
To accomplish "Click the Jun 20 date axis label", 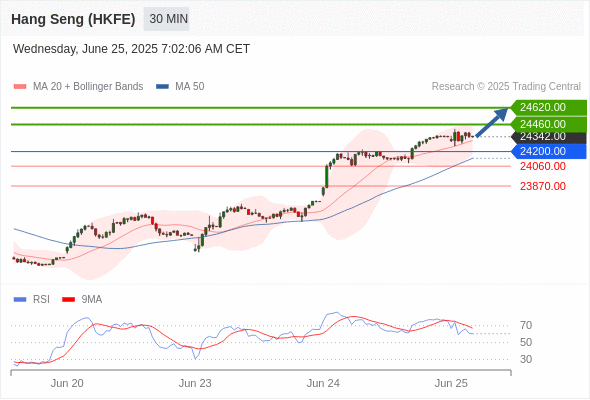I will [67, 383].
